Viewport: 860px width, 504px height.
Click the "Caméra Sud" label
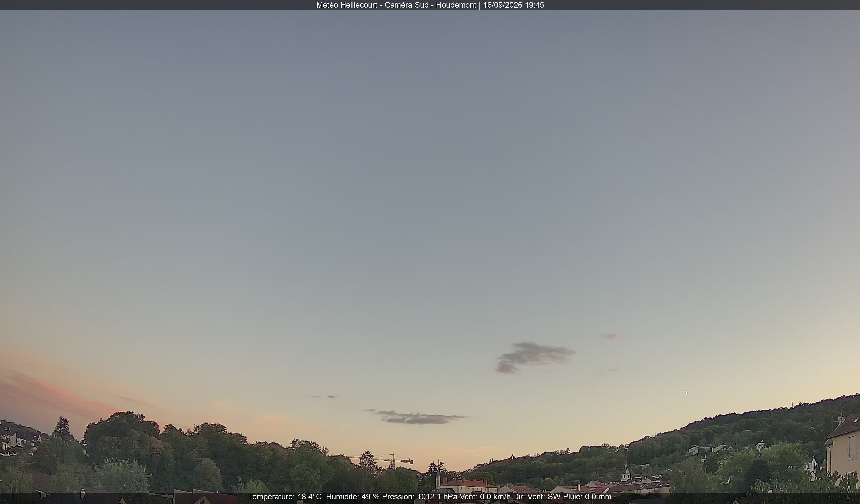pos(406,5)
